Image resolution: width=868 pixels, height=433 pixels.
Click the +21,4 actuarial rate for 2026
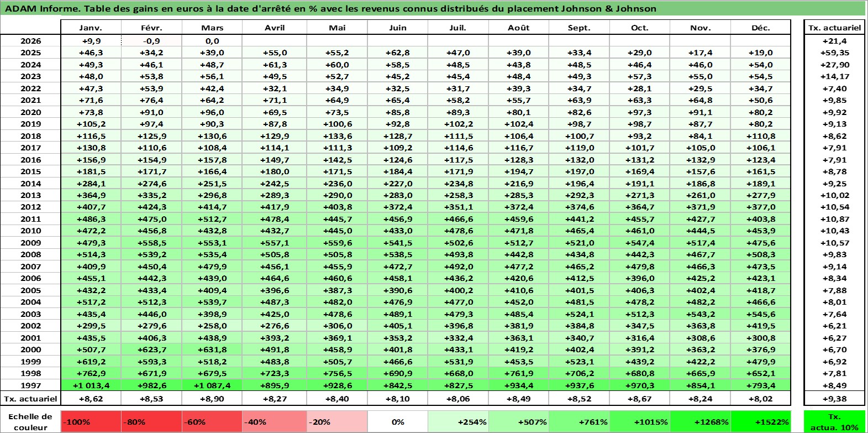point(835,41)
